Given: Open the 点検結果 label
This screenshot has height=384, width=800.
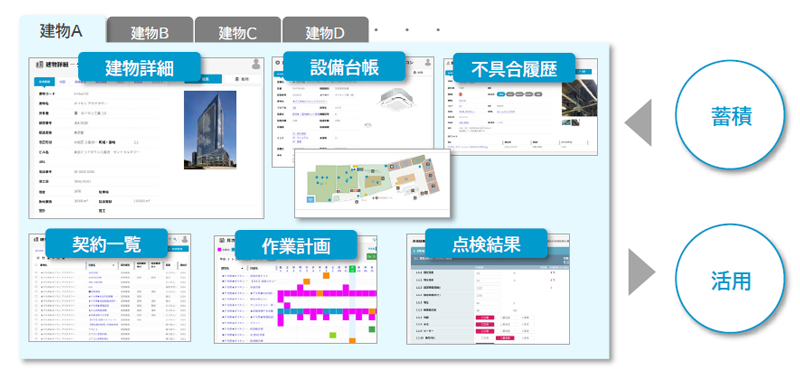Looking at the screenshot, I should (x=486, y=243).
